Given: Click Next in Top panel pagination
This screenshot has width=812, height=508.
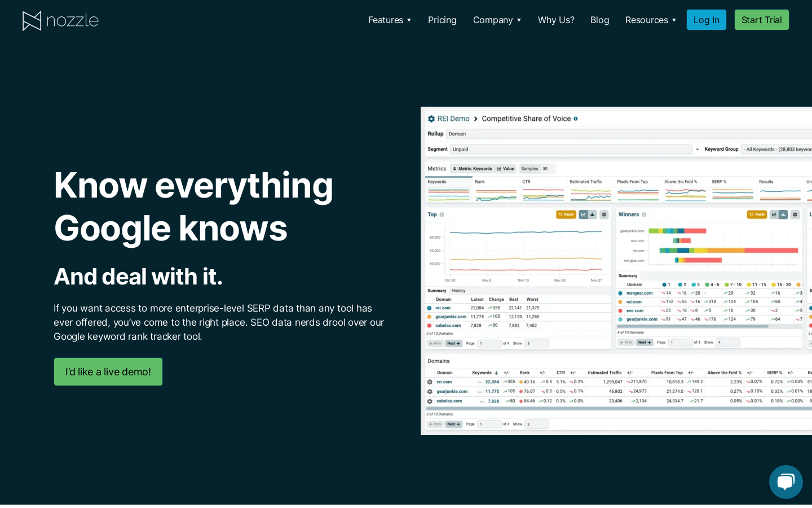Looking at the screenshot, I should point(454,343).
